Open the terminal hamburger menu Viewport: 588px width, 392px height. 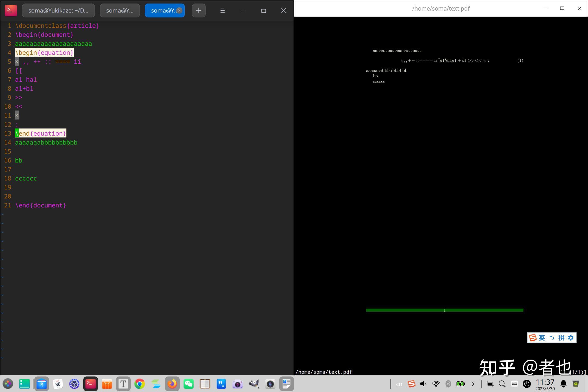222,11
